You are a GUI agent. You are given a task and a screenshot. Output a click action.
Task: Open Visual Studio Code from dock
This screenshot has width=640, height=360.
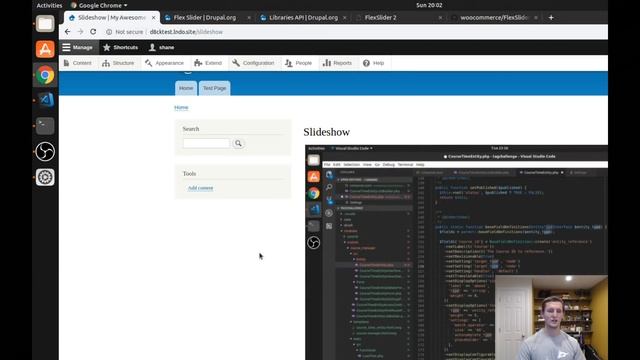(x=45, y=100)
